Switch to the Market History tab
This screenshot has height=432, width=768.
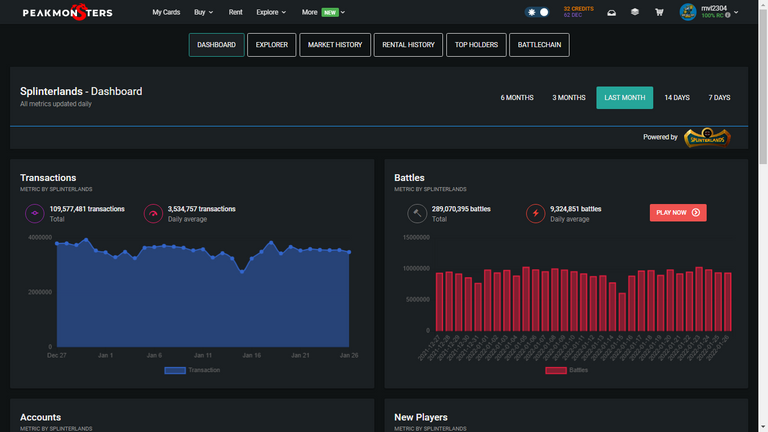335,45
